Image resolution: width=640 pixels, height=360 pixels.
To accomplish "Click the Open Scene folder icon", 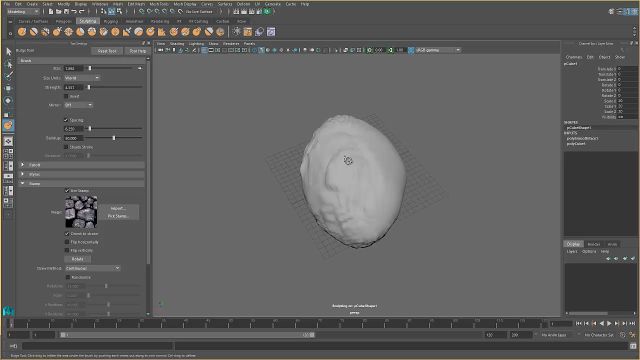I will tap(59, 11).
